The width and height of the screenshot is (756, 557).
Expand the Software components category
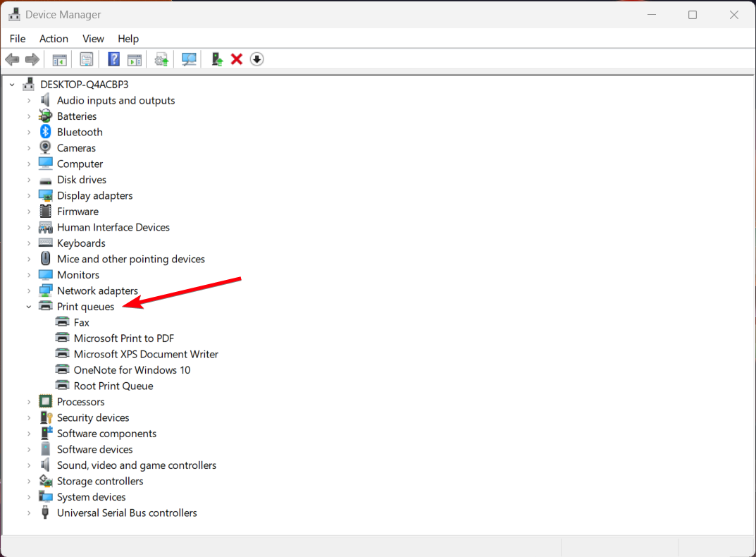coord(29,434)
